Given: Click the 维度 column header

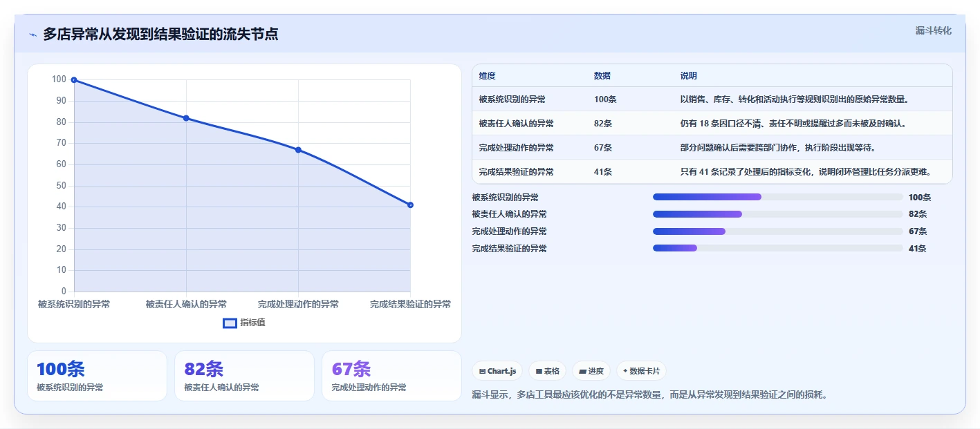Looking at the screenshot, I should tap(487, 76).
